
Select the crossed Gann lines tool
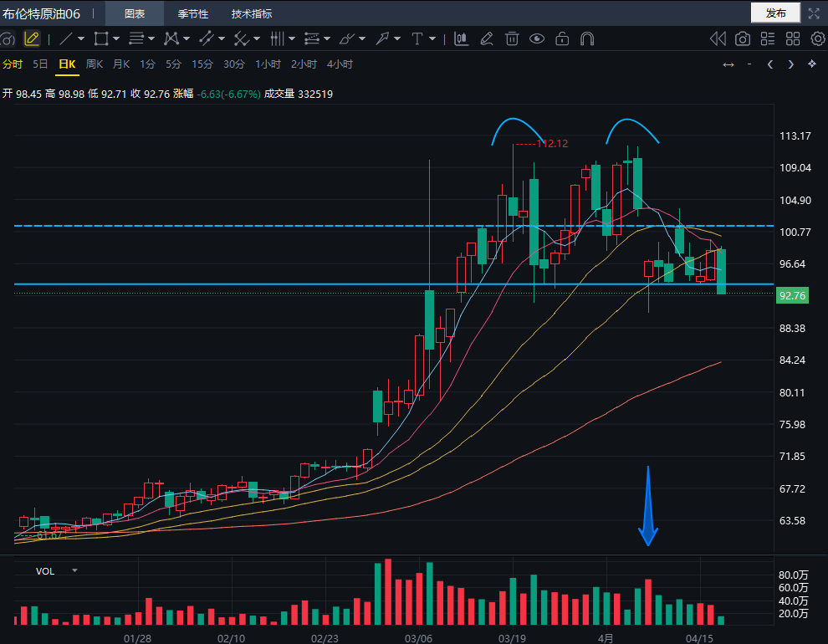click(x=242, y=38)
